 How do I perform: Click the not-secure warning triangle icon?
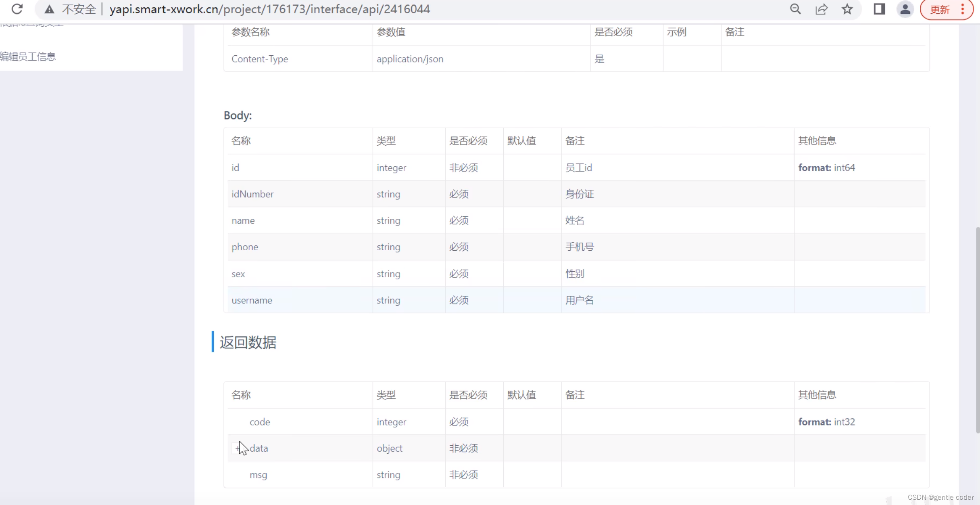49,9
